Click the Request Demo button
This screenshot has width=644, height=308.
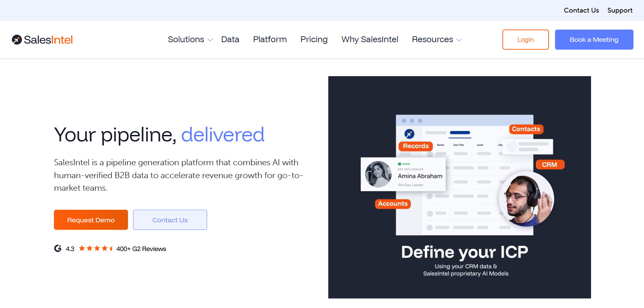(91, 220)
